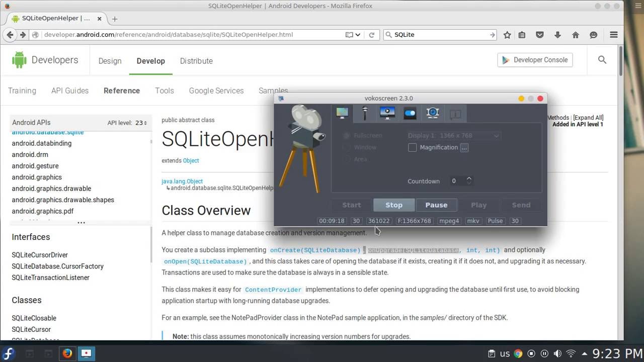Open vokoscreen video options tab
This screenshot has width=644, height=362.
point(387,113)
